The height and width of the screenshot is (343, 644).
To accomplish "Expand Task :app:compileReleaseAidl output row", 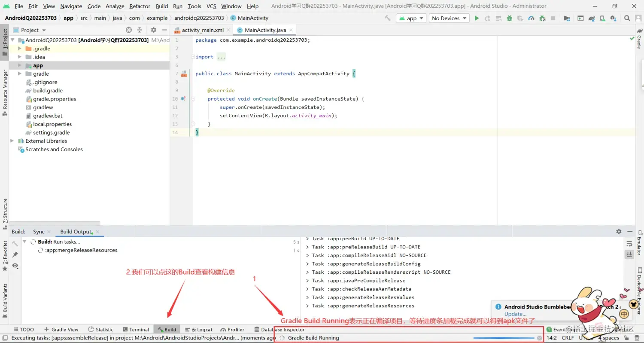I will 307,255.
